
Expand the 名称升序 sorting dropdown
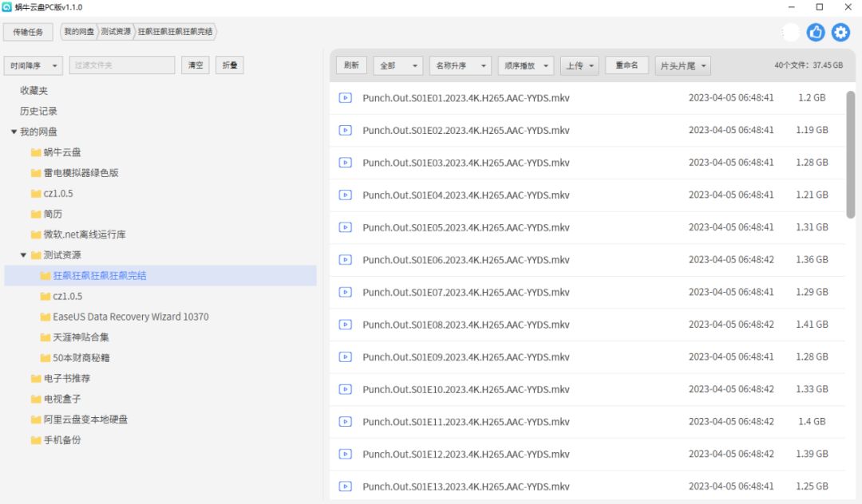tap(461, 65)
